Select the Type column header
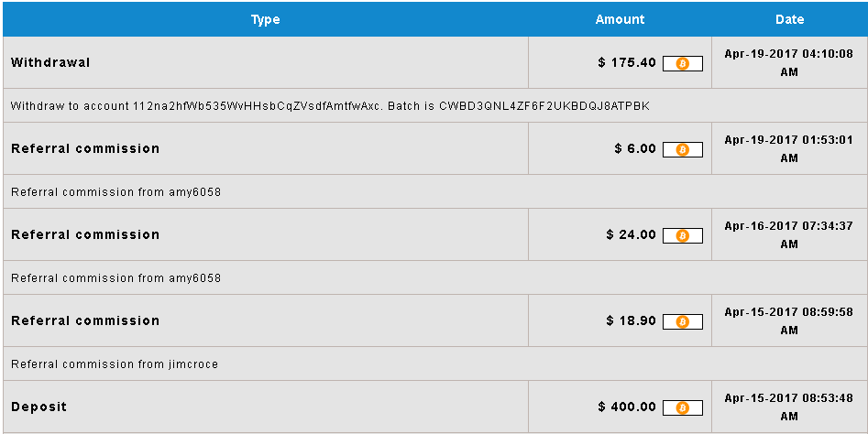 click(265, 20)
